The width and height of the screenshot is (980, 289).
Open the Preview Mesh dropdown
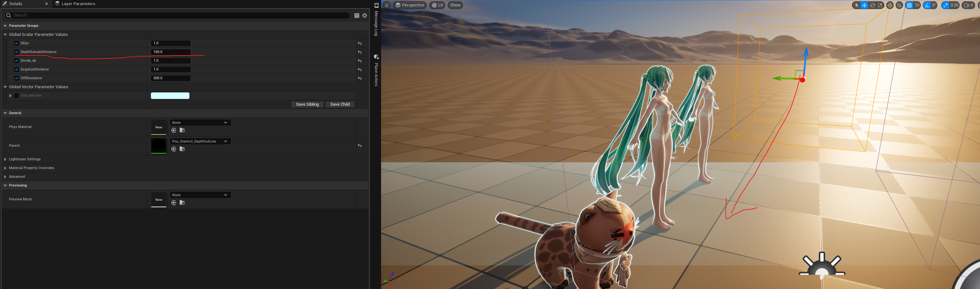click(200, 195)
